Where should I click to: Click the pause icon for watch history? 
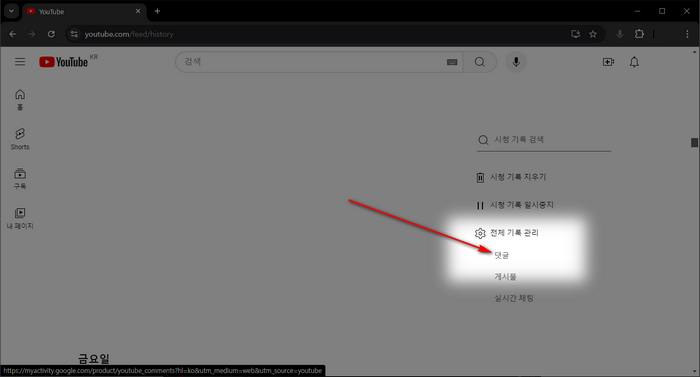480,205
